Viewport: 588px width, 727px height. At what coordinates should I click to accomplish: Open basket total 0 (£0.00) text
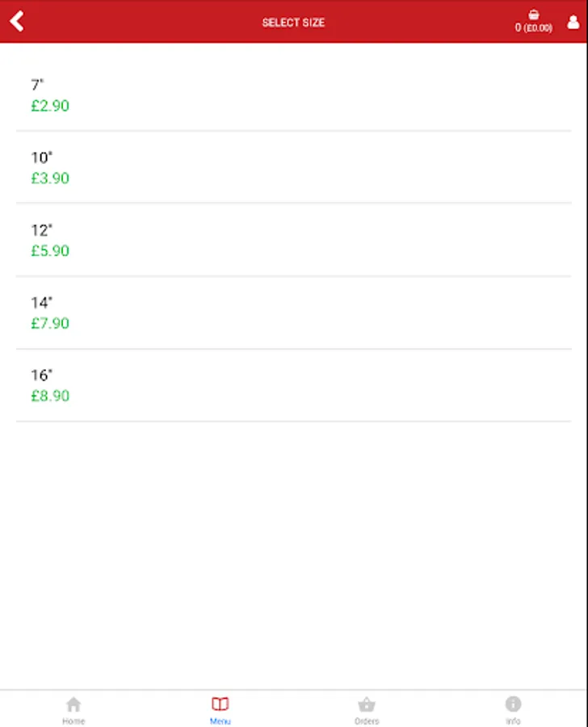pyautogui.click(x=533, y=27)
